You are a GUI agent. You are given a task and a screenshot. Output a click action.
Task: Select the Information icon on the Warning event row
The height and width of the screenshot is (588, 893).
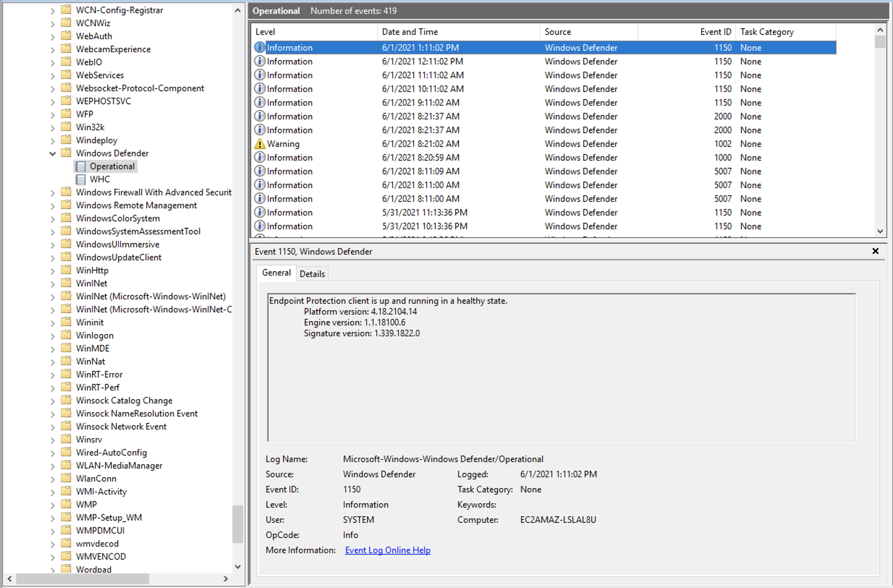(x=260, y=144)
